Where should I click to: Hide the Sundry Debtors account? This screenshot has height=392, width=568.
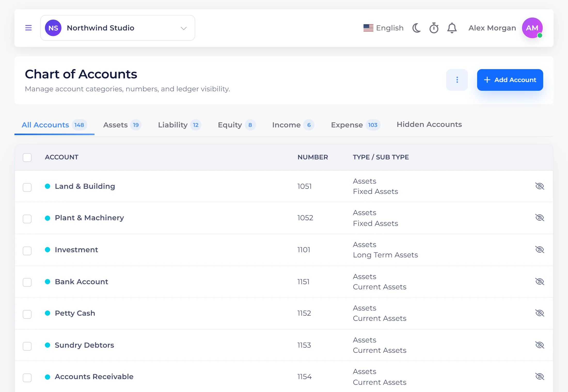pyautogui.click(x=540, y=345)
